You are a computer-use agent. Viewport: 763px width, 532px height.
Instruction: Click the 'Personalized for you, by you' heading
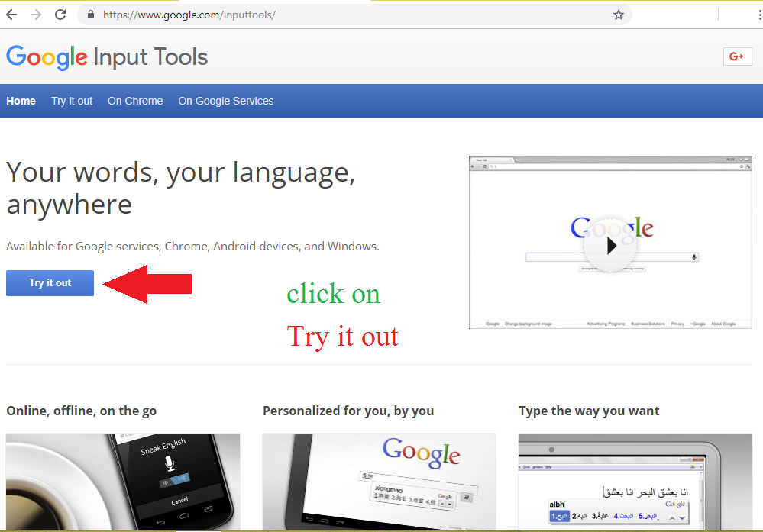tap(348, 411)
